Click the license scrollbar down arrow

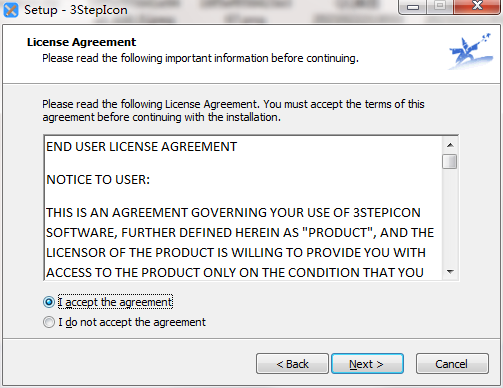tap(450, 272)
